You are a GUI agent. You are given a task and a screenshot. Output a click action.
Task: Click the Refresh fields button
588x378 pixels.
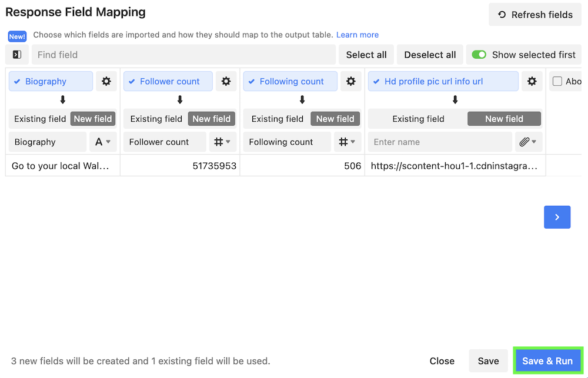click(534, 15)
